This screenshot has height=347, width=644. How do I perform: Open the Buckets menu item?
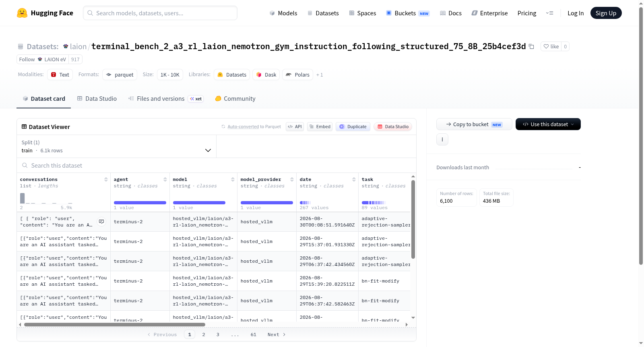(408, 13)
